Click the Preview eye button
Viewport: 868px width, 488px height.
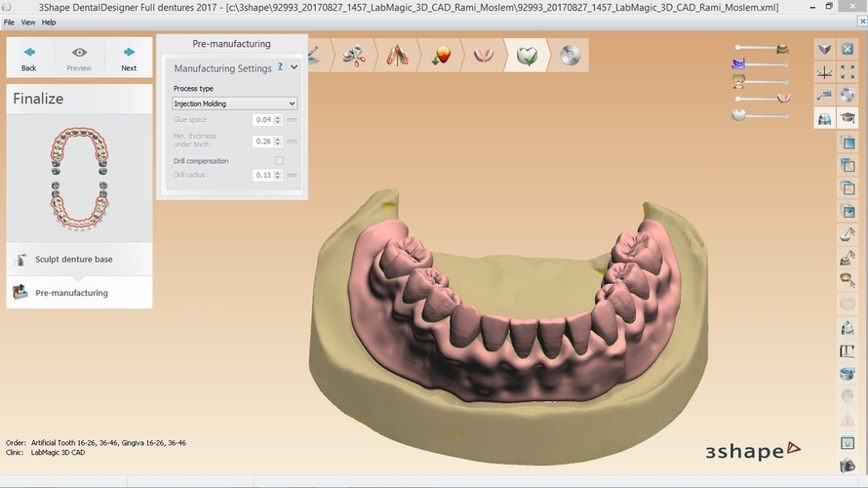[79, 58]
